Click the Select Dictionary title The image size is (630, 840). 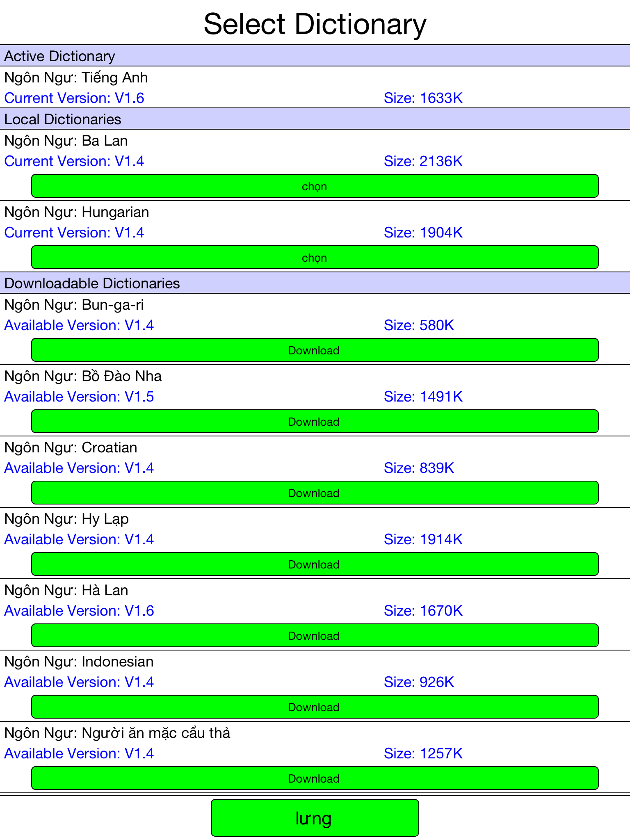coord(315,24)
